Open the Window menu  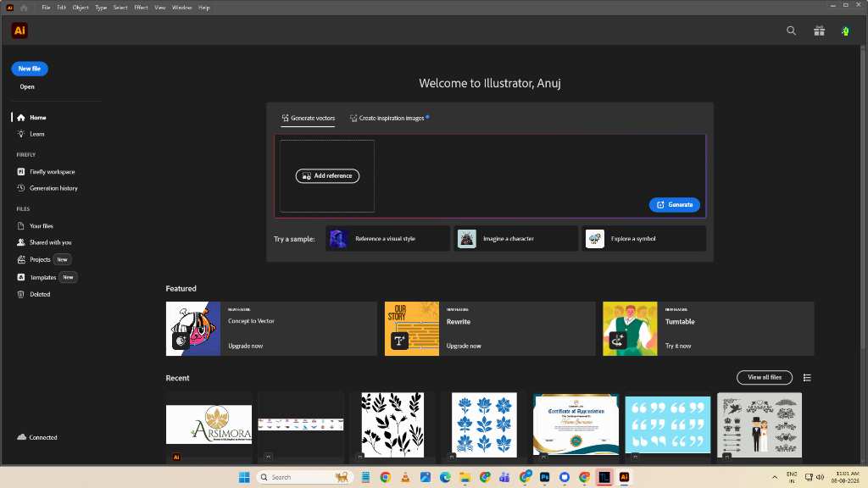tap(181, 8)
